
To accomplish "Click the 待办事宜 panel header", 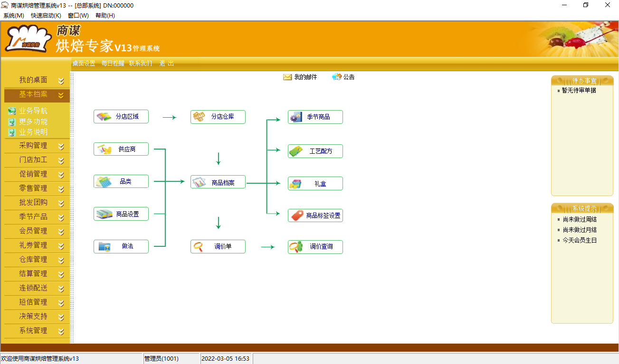I will coord(582,81).
